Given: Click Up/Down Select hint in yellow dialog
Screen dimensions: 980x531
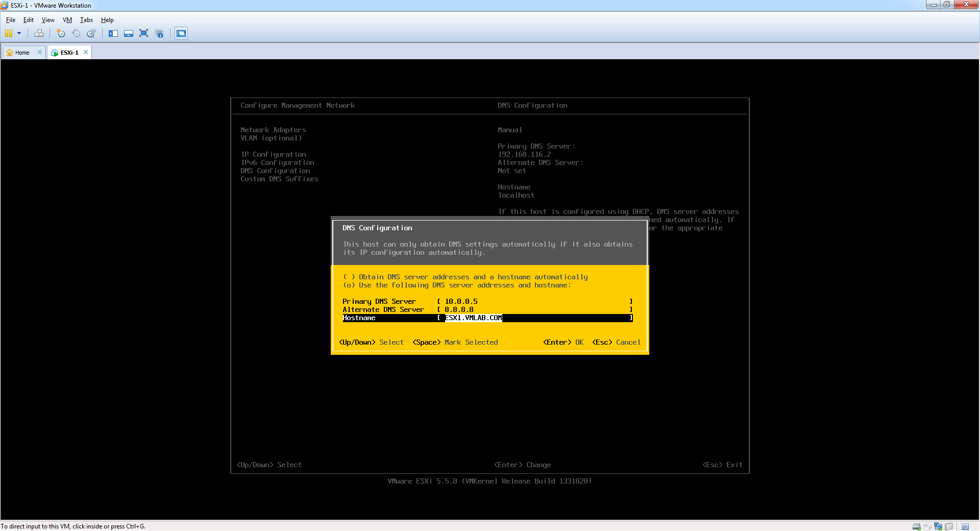Looking at the screenshot, I should click(x=371, y=342).
